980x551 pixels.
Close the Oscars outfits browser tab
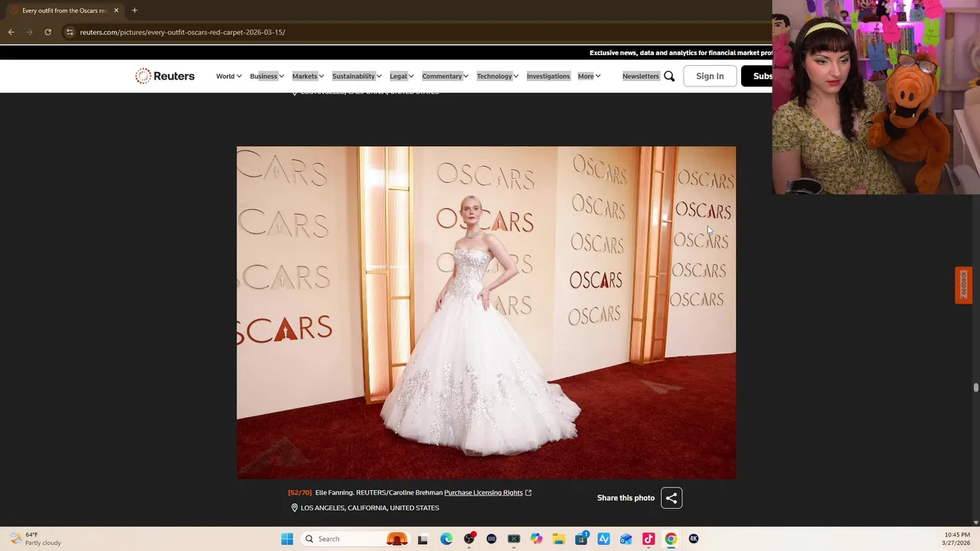(116, 11)
